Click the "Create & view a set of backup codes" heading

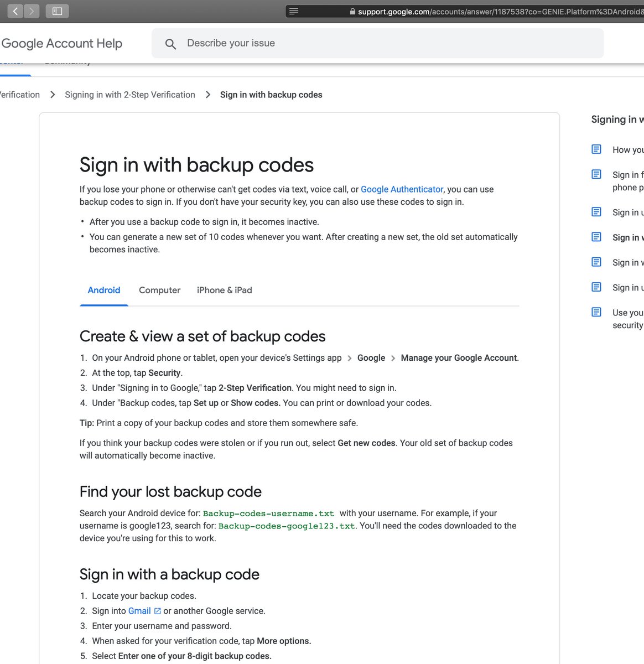(x=202, y=336)
